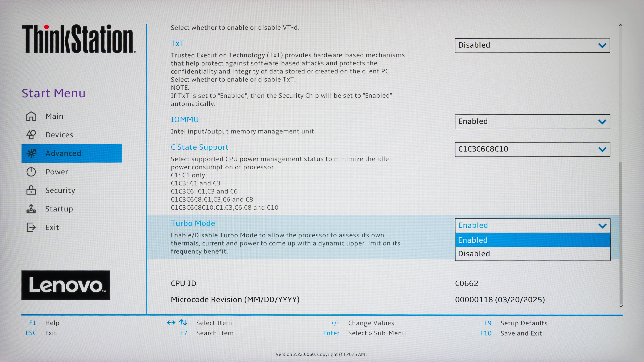Click the scrollbar up arrow

(620, 25)
